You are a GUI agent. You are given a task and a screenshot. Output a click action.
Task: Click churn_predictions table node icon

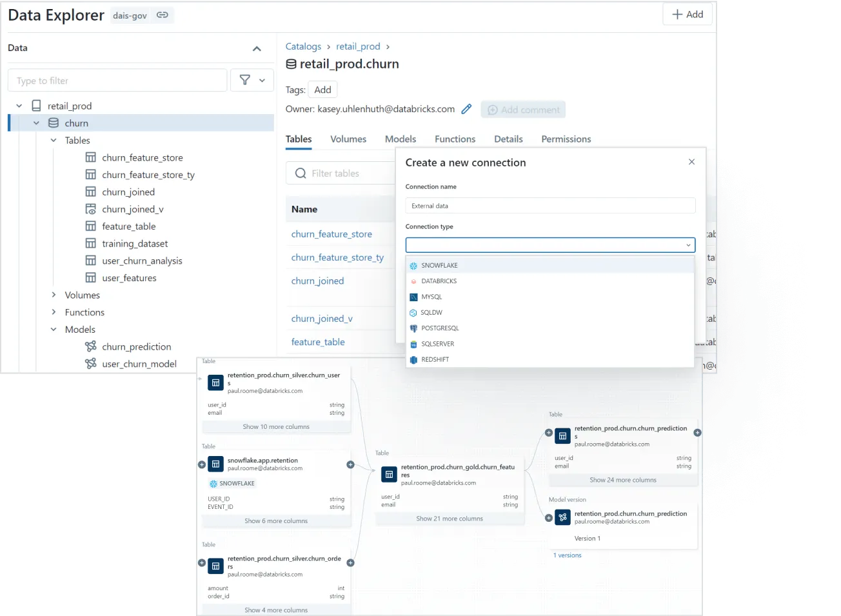point(562,436)
